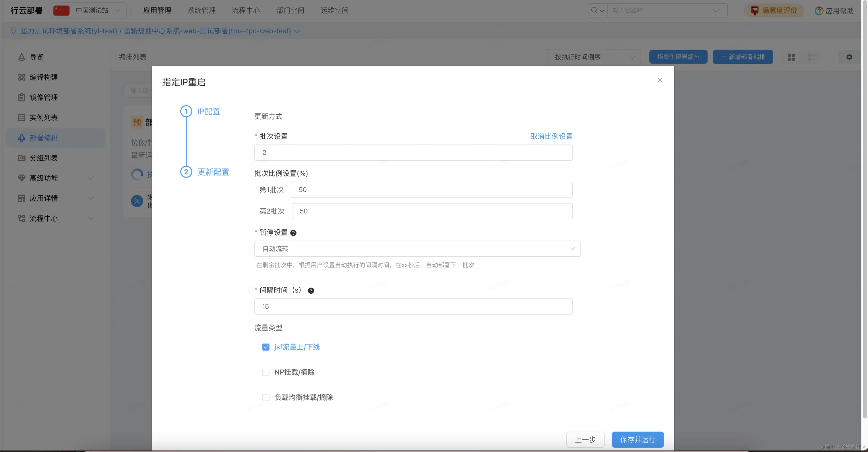Click the 保存并运行 button
This screenshot has width=868, height=452.
tap(637, 440)
